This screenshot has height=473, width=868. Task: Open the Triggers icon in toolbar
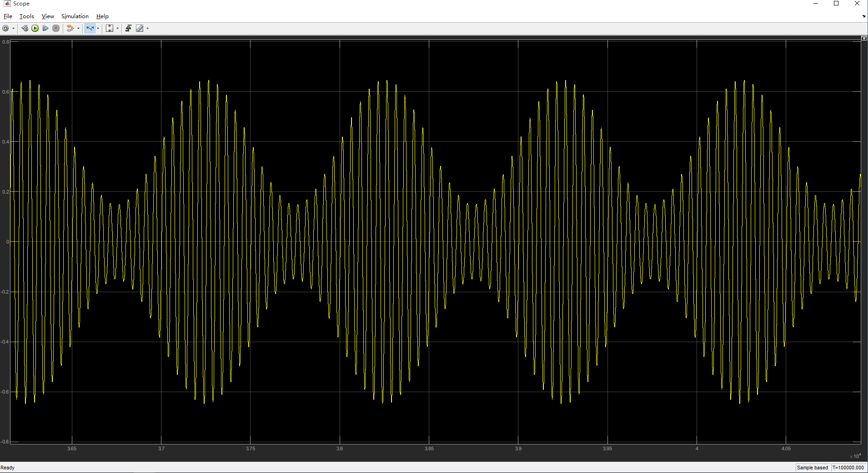coord(128,28)
